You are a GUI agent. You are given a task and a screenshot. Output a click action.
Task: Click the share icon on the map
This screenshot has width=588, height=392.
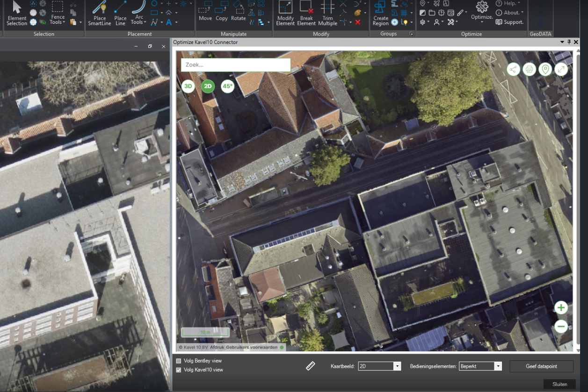pyautogui.click(x=514, y=70)
